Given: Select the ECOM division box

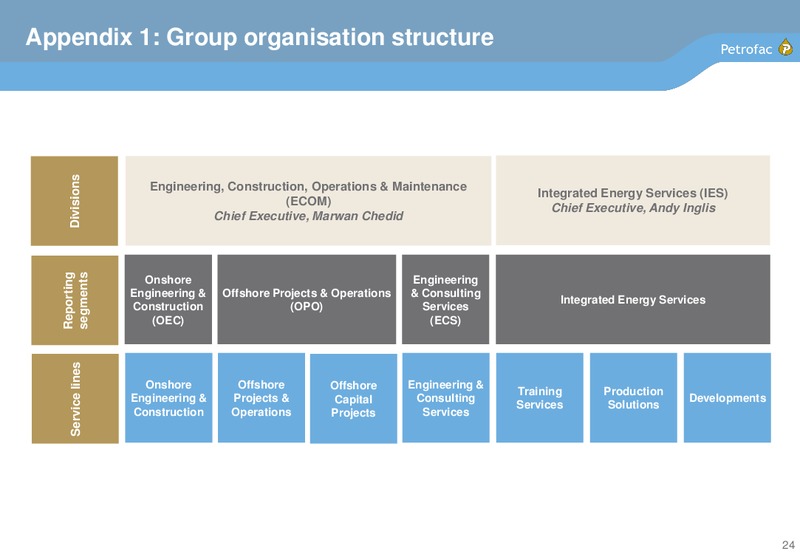Looking at the screenshot, I should coord(308,201).
